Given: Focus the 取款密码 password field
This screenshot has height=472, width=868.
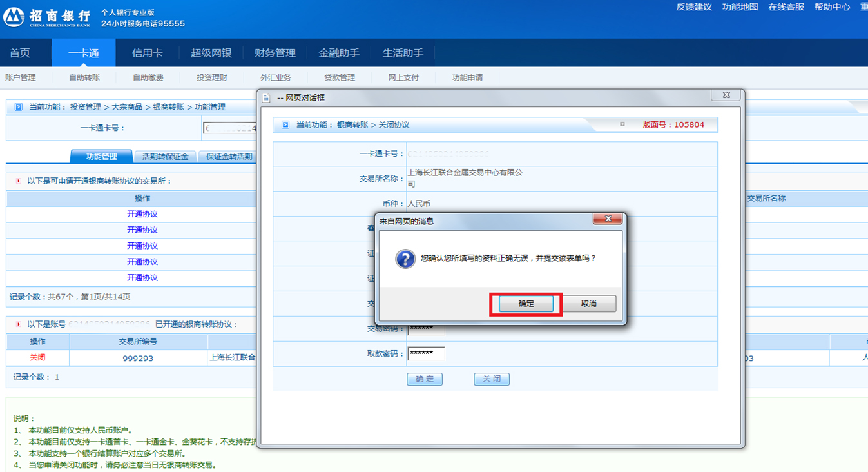Looking at the screenshot, I should coord(426,354).
